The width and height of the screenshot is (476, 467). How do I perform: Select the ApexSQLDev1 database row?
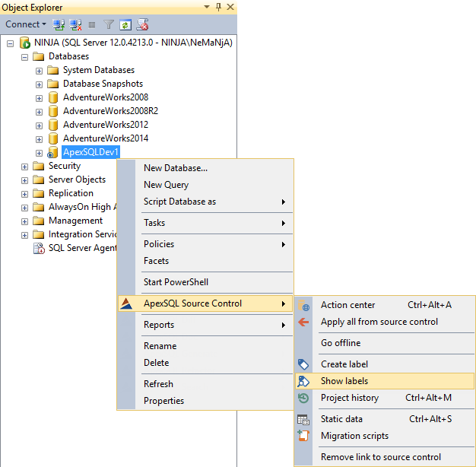(x=90, y=152)
